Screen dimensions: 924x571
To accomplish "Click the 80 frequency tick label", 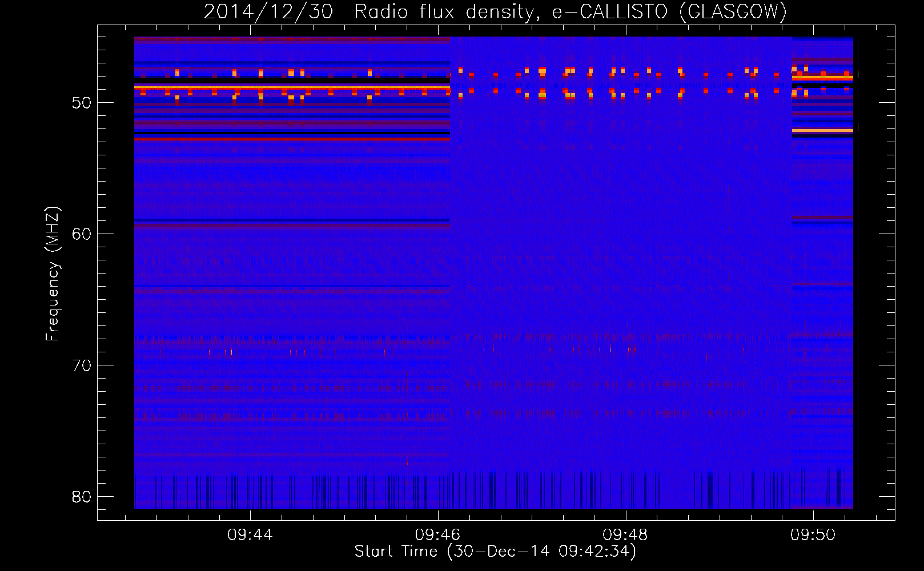I will pyautogui.click(x=82, y=497).
